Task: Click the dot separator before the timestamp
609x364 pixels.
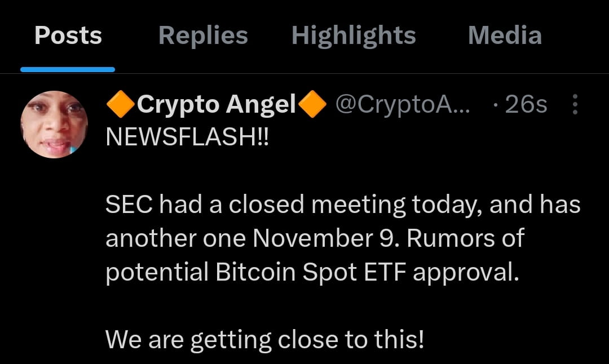Action: tap(495, 105)
